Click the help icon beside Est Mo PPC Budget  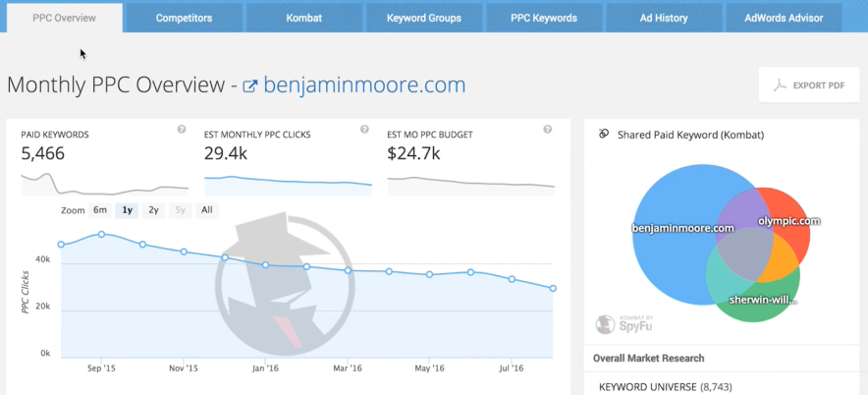[548, 130]
